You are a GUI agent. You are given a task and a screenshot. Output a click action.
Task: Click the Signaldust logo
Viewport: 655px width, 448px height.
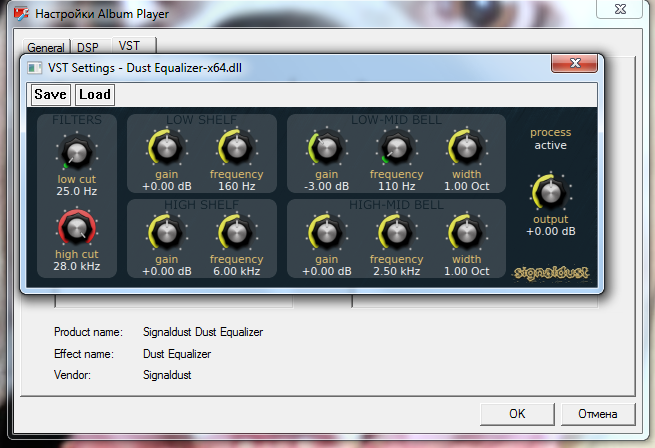(x=551, y=273)
